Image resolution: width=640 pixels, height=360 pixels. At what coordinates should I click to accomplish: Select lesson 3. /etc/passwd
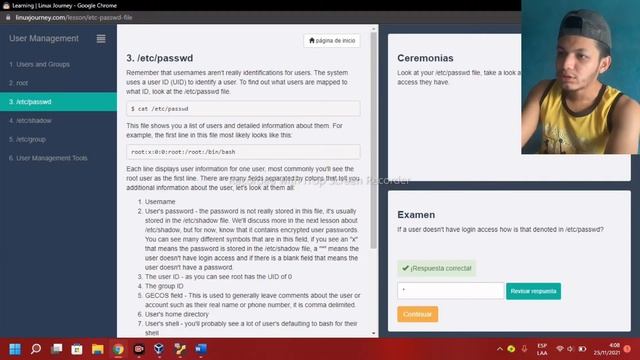point(58,102)
